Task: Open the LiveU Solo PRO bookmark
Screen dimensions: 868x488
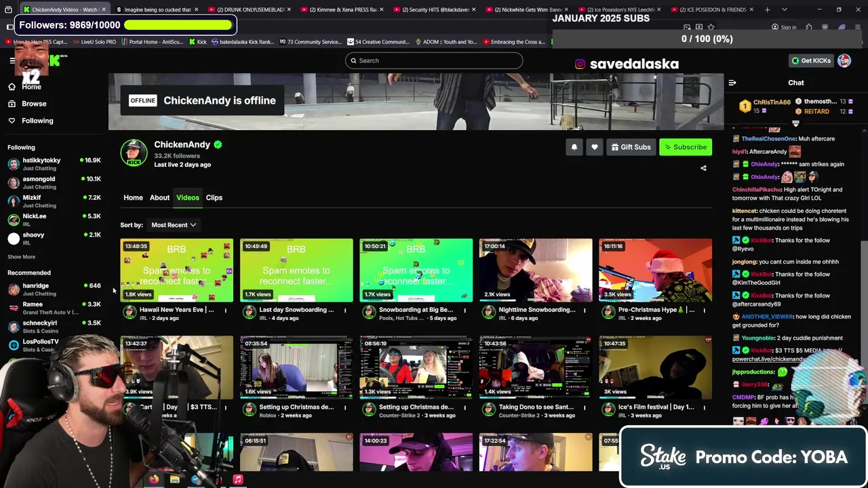Action: pyautogui.click(x=94, y=42)
